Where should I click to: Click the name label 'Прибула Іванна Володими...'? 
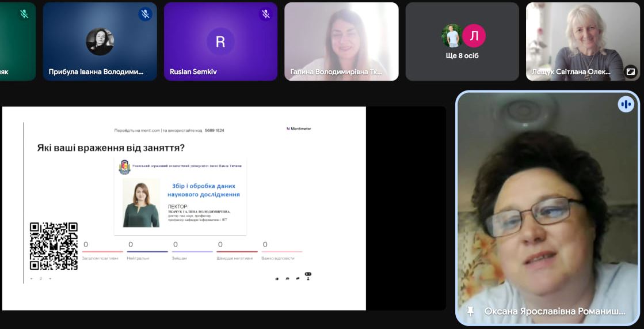coord(97,71)
